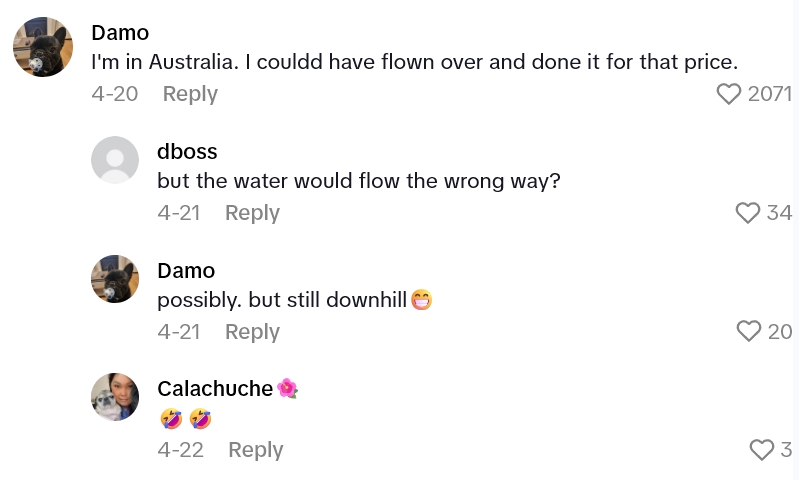Like dboss's water flow comment
The width and height of the screenshot is (799, 480).
coord(748,213)
